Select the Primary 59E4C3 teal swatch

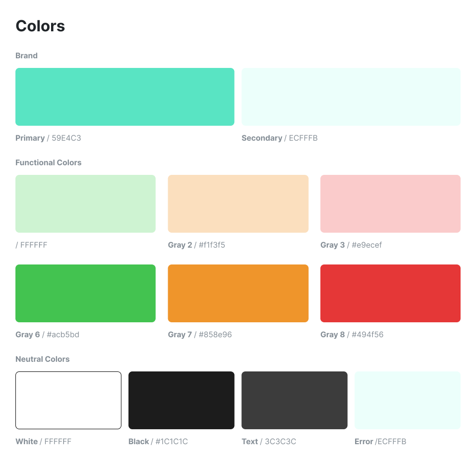tap(125, 97)
